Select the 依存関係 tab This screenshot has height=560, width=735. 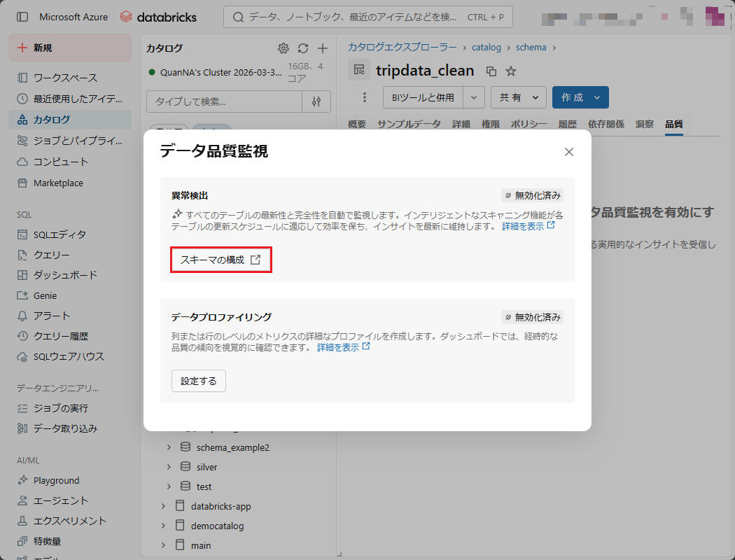pos(605,124)
